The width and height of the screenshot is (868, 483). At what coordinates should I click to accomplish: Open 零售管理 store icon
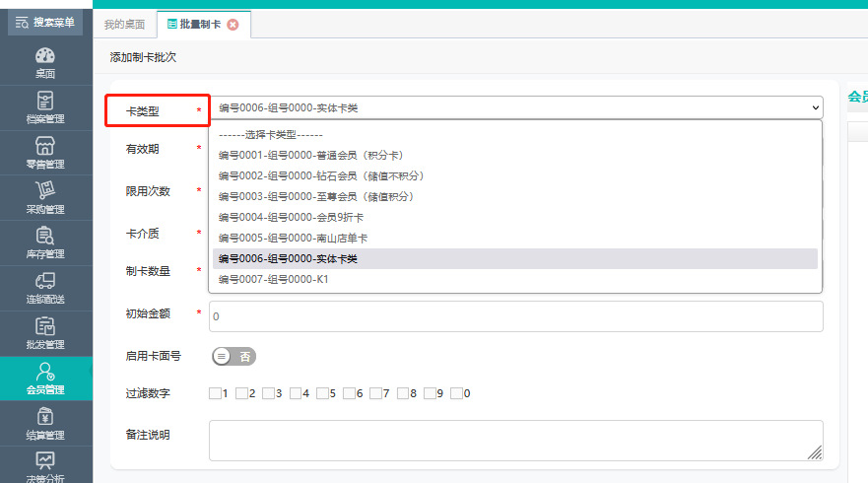tap(45, 146)
